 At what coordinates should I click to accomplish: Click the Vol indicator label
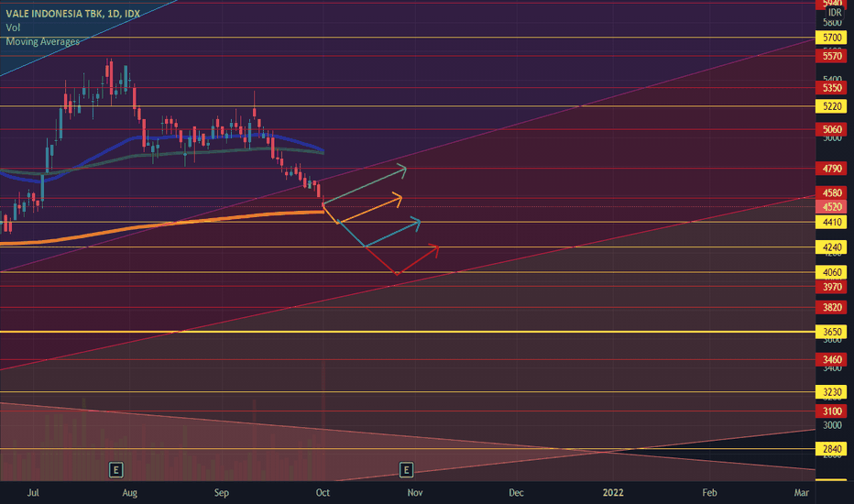point(13,27)
